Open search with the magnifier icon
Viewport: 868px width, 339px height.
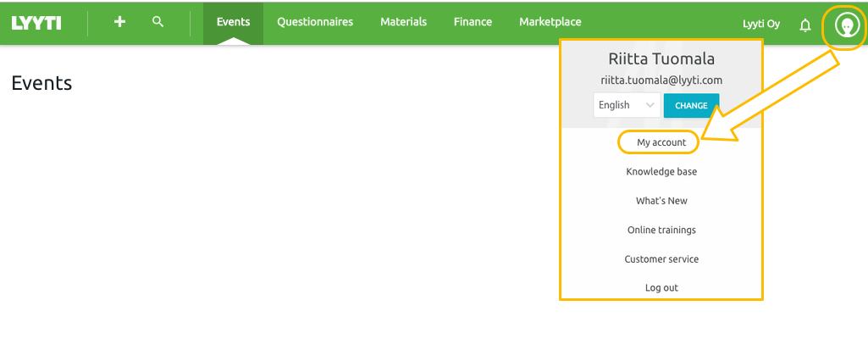click(158, 21)
